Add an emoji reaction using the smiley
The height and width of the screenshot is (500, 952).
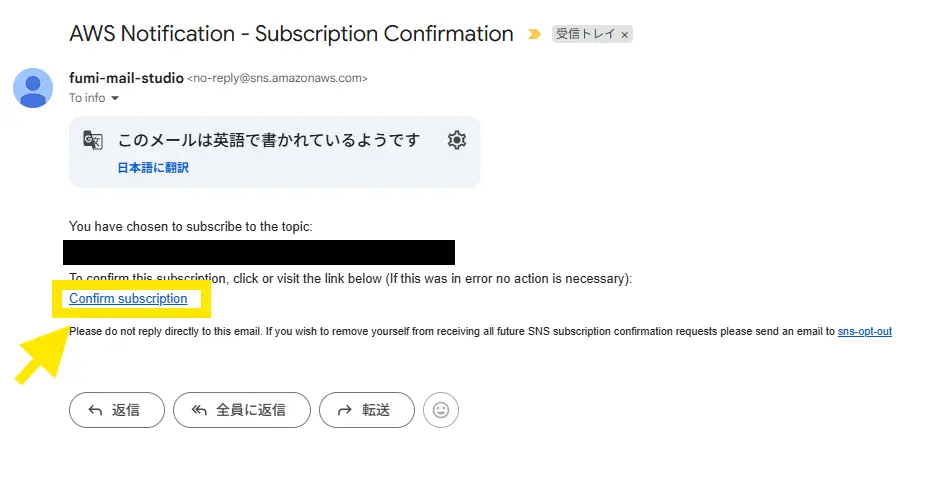[x=441, y=410]
